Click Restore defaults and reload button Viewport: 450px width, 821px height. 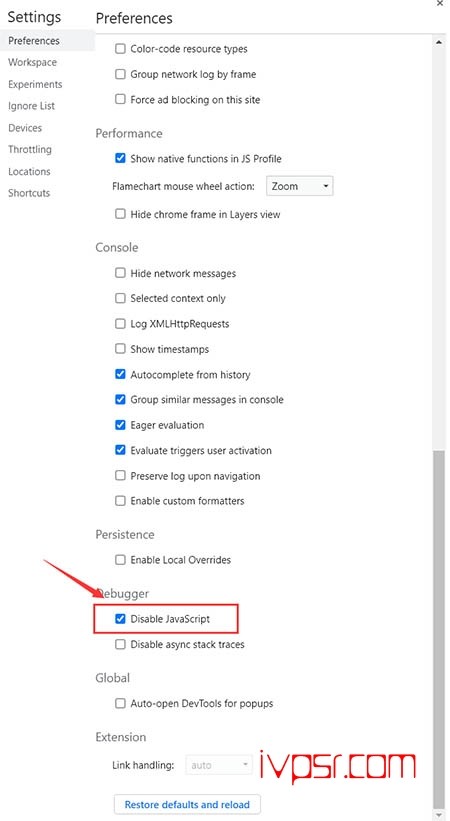pos(187,804)
